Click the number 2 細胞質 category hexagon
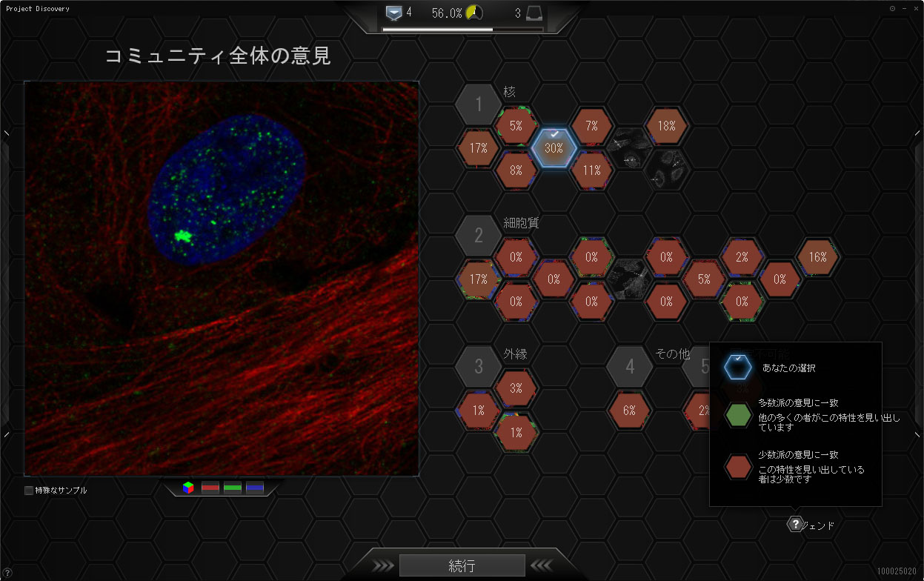This screenshot has width=924, height=581. 479,235
